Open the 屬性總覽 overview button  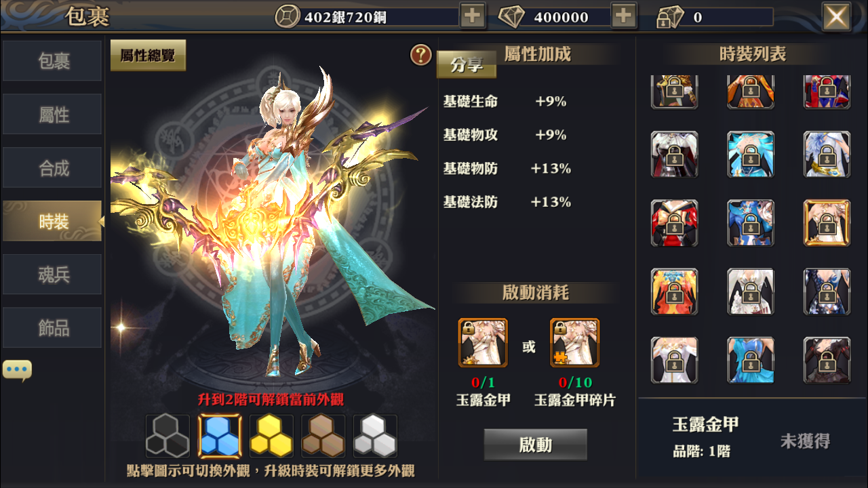click(148, 56)
